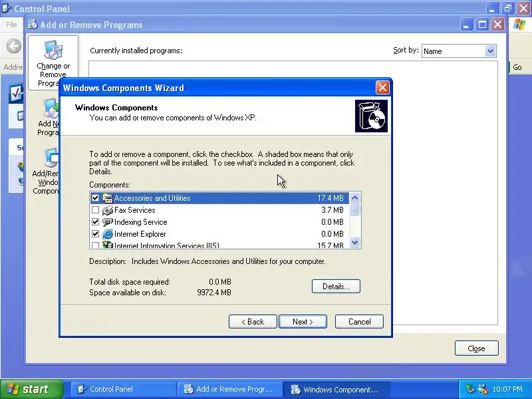Select the Internet Explorer row text
This screenshot has height=399, width=532.
140,234
